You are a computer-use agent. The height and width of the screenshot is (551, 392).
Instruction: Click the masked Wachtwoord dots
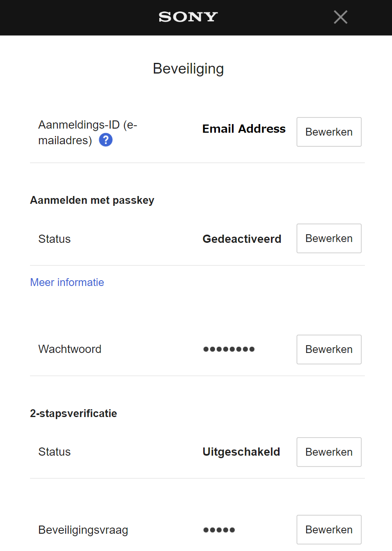click(229, 349)
